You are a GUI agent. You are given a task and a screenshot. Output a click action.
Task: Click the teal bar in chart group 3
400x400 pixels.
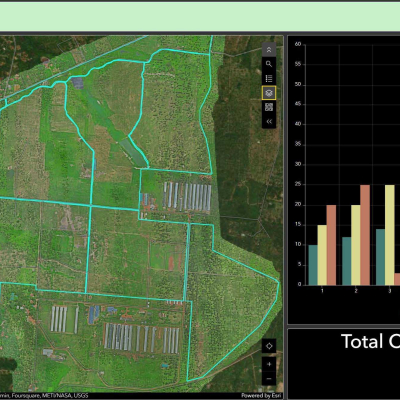pos(380,257)
